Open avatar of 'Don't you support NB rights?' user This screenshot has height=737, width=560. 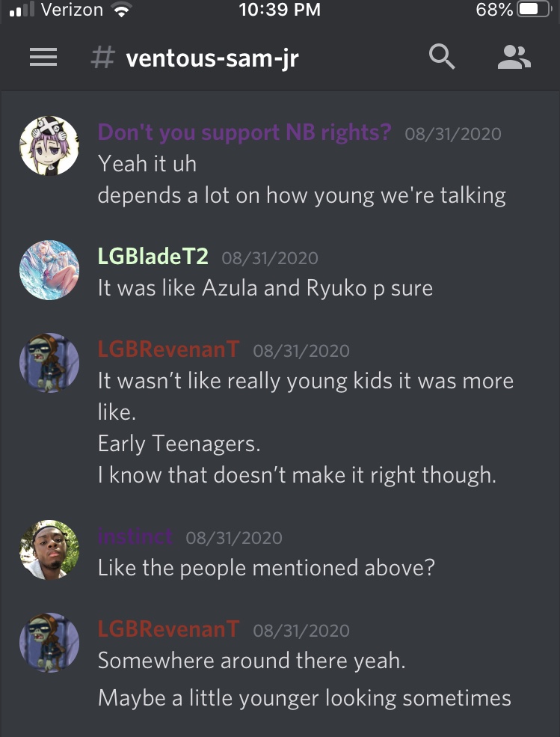pyautogui.click(x=49, y=146)
